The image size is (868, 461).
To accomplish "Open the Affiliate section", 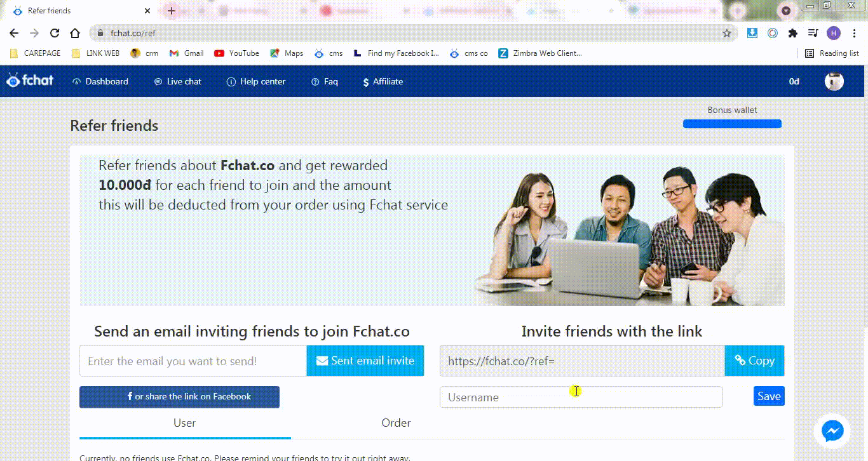I will tap(383, 81).
